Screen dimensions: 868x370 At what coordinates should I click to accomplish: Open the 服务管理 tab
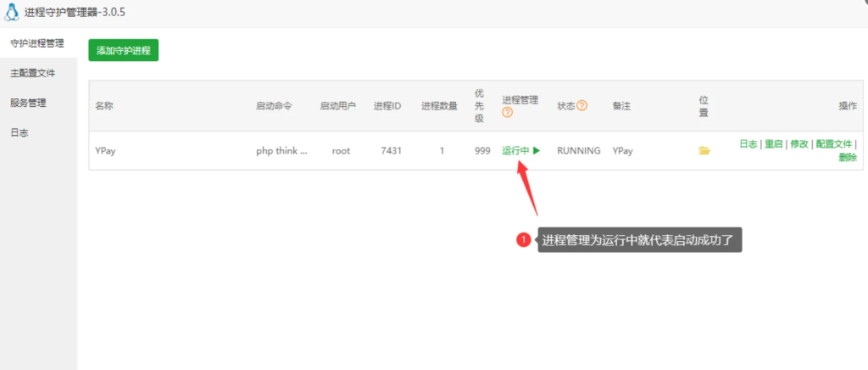pyautogui.click(x=28, y=103)
